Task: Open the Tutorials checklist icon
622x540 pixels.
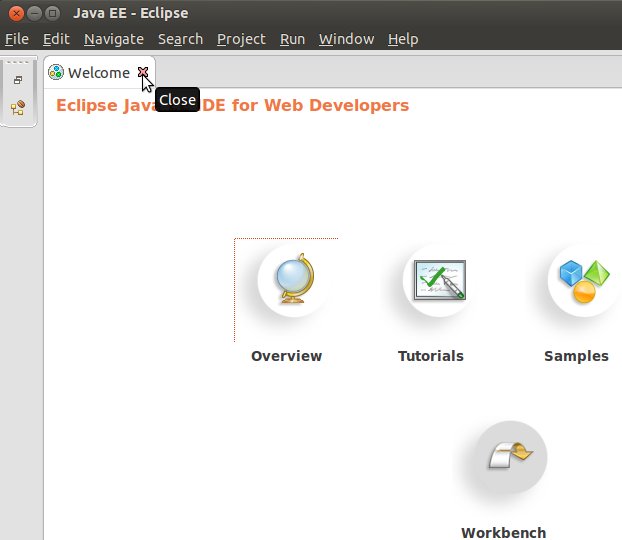Action: (x=439, y=280)
